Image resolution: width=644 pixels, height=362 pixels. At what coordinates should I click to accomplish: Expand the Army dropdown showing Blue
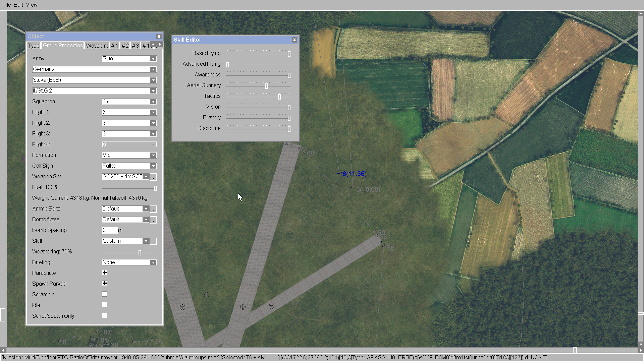tap(153, 59)
